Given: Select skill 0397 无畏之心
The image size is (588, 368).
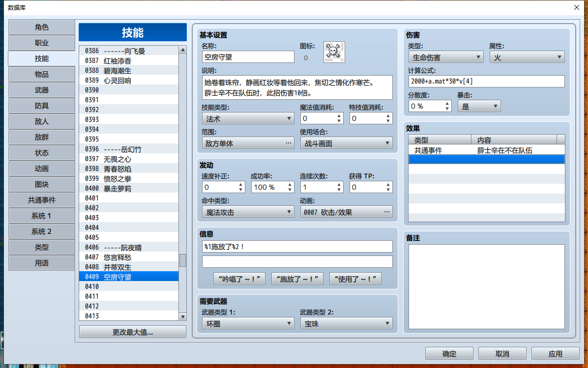Looking at the screenshot, I should pos(129,159).
